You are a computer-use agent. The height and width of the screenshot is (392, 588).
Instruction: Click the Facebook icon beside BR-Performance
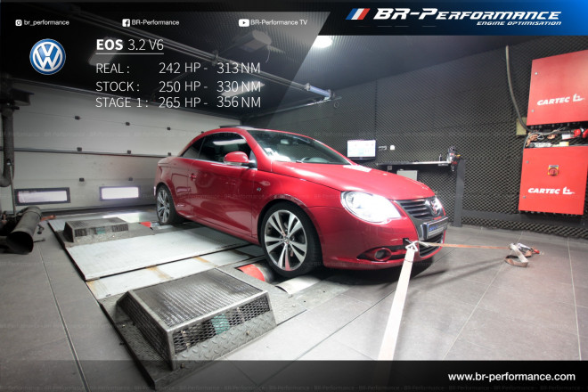pyautogui.click(x=126, y=22)
